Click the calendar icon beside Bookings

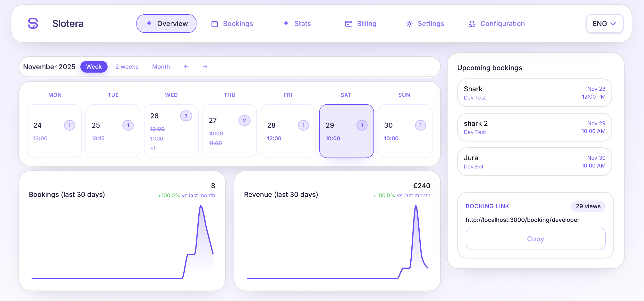[214, 24]
